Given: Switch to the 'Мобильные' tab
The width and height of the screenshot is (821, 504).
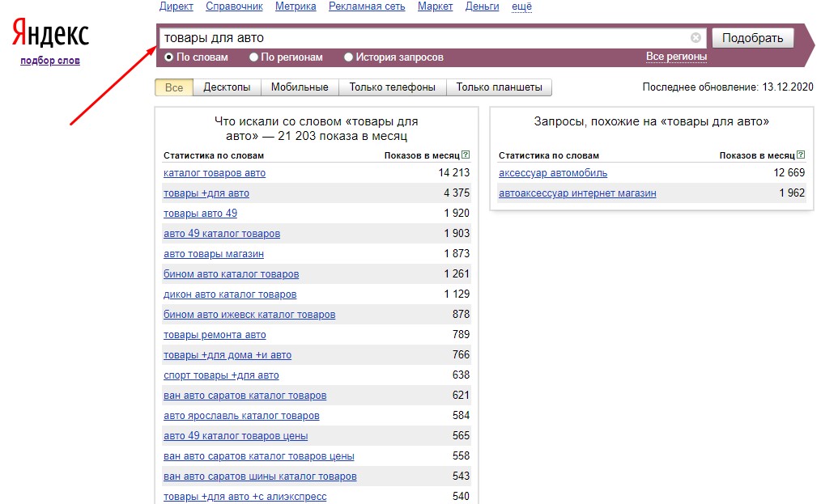Looking at the screenshot, I should [300, 87].
